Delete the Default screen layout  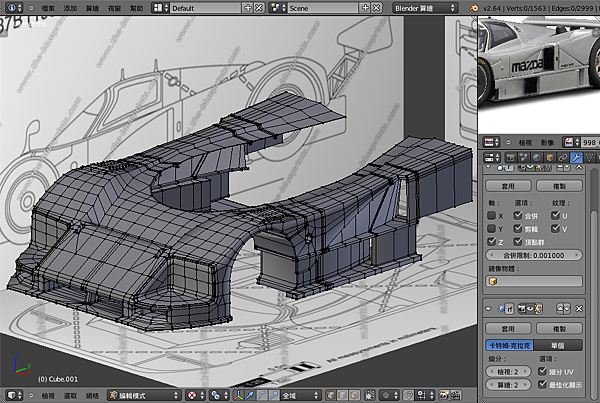259,8
